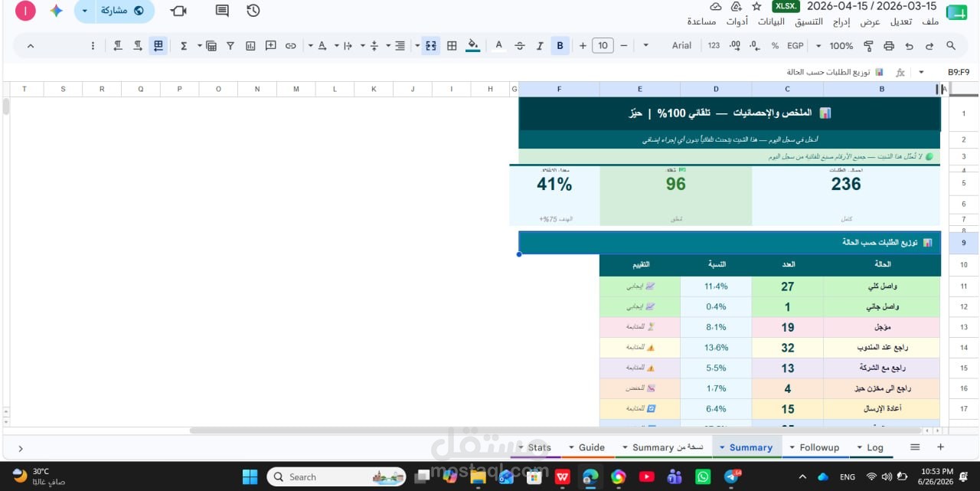Open the toolbar three-dot overflow menu

[93, 46]
